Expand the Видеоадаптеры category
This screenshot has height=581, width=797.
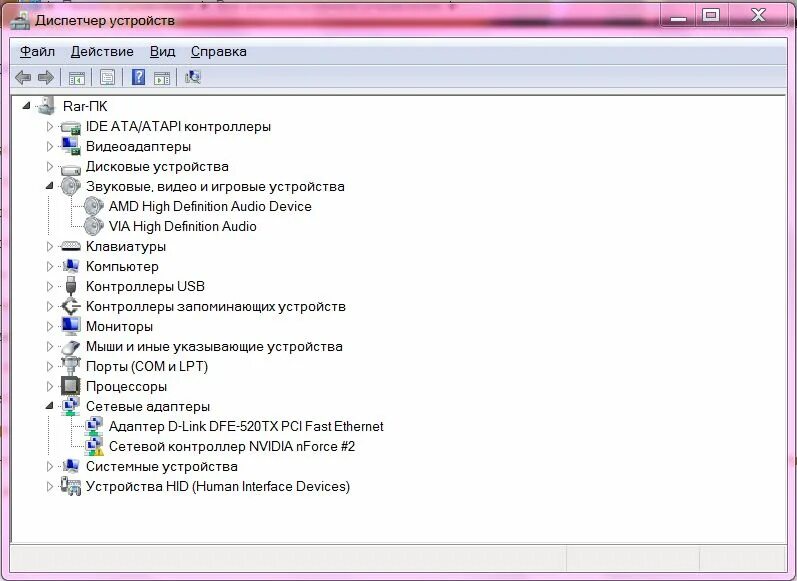[49, 146]
